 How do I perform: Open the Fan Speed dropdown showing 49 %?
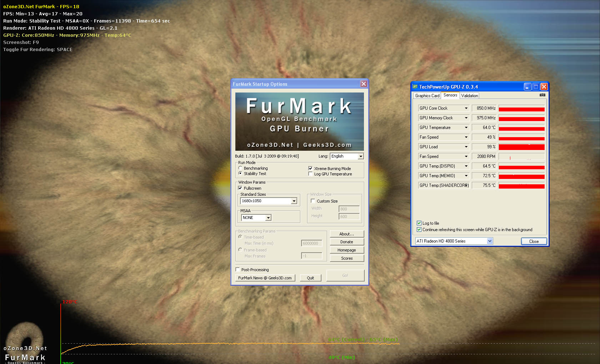444,137
